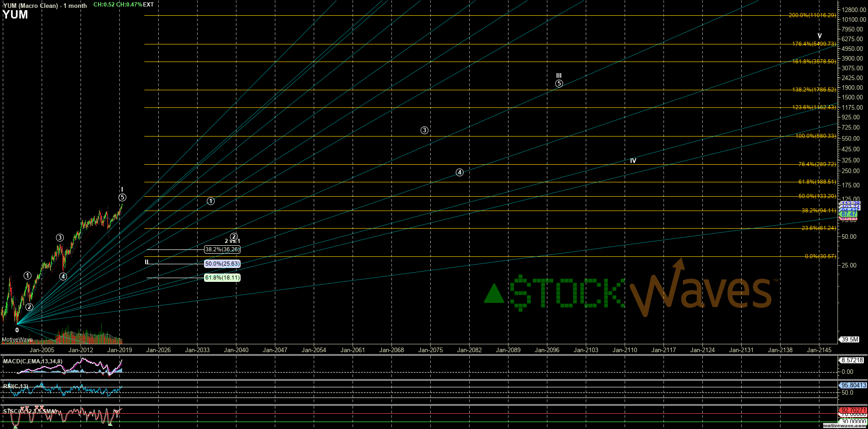
Task: Select the 161.8%(3578.50) Fibonacci level label
Action: click(814, 62)
